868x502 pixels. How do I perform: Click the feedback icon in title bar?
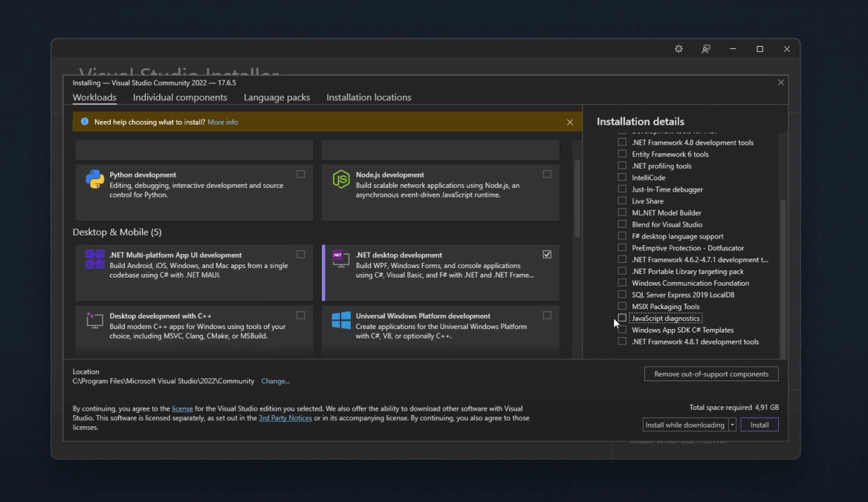click(x=706, y=49)
